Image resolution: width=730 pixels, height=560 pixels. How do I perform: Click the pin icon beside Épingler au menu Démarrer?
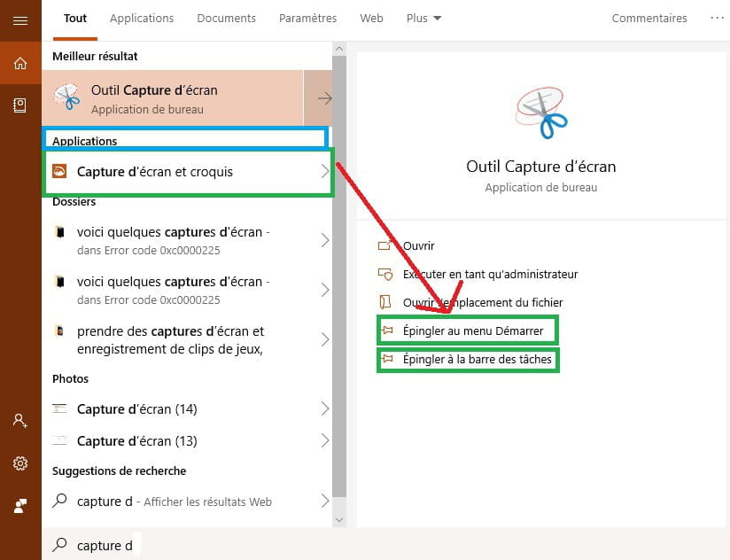(387, 331)
